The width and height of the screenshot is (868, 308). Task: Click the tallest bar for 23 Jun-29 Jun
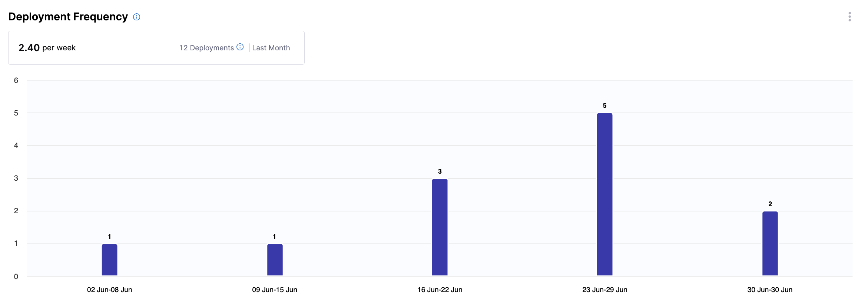coord(604,194)
